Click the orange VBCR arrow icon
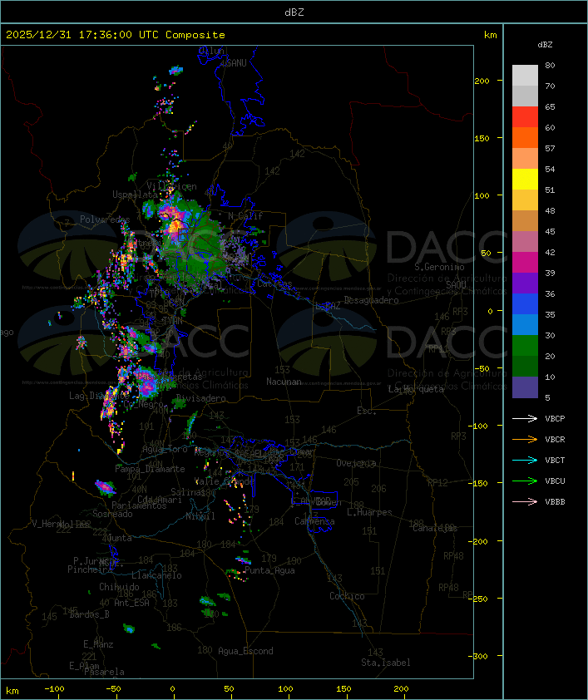The height and width of the screenshot is (700, 588). (525, 439)
